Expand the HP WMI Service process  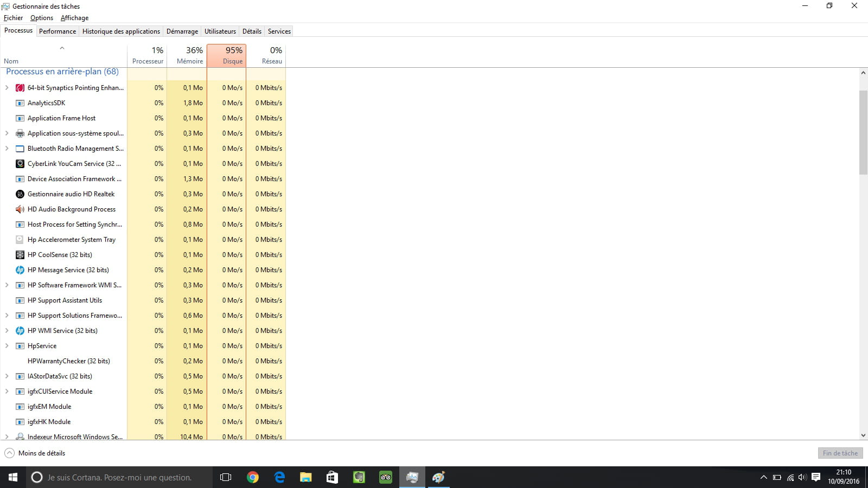tap(7, 331)
